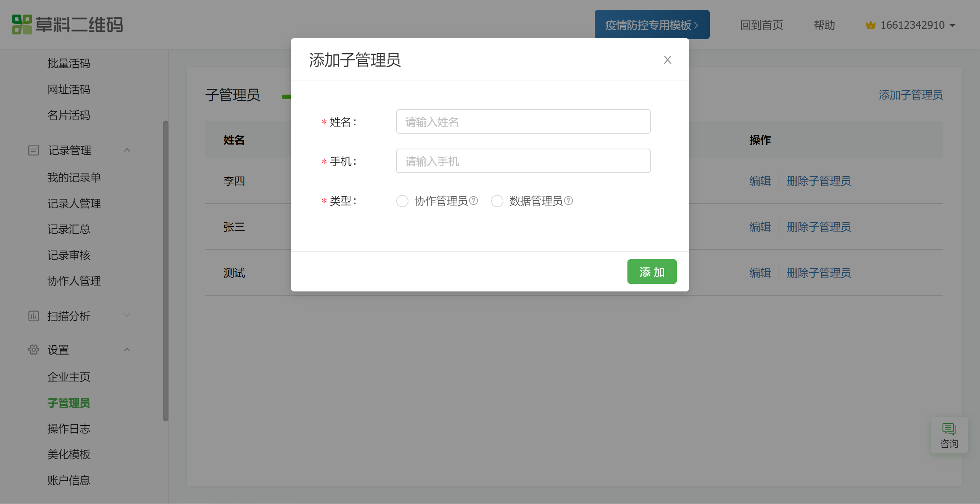Click 帮助 link in header
This screenshot has width=980, height=504.
coord(824,25)
